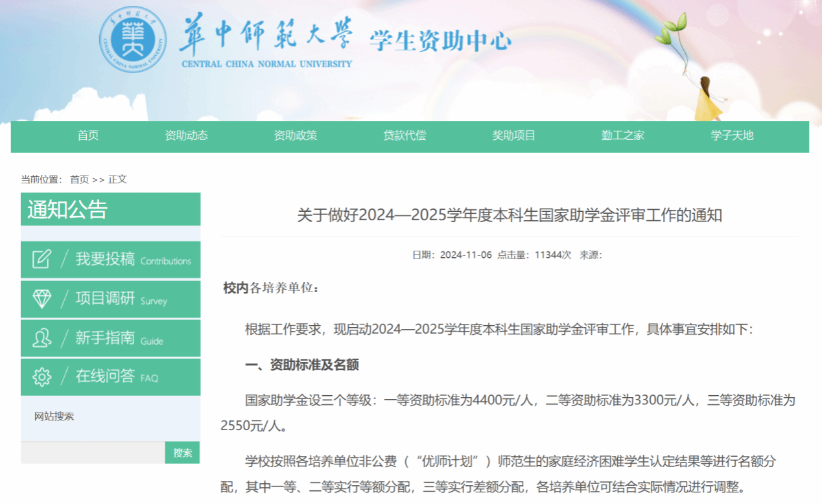The image size is (822, 504).
Task: Select 贷款代偿 in the top menu
Action: click(x=405, y=136)
